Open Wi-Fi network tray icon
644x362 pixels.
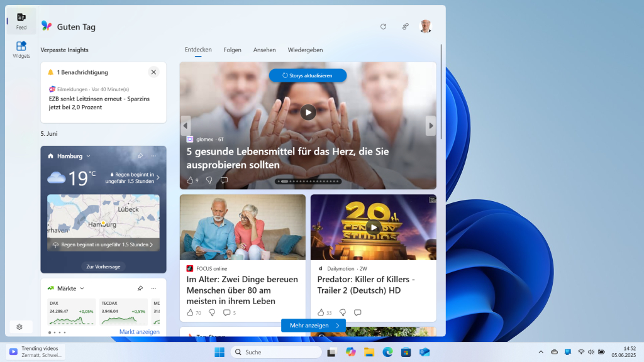(x=580, y=352)
